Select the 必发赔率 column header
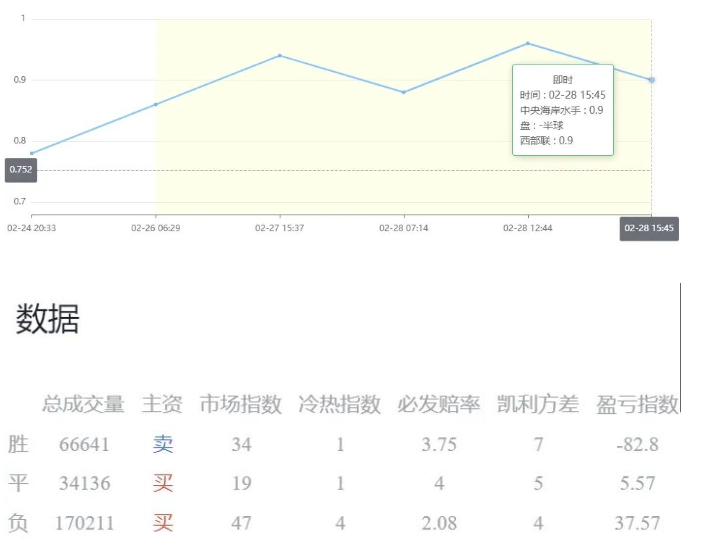 click(439, 404)
